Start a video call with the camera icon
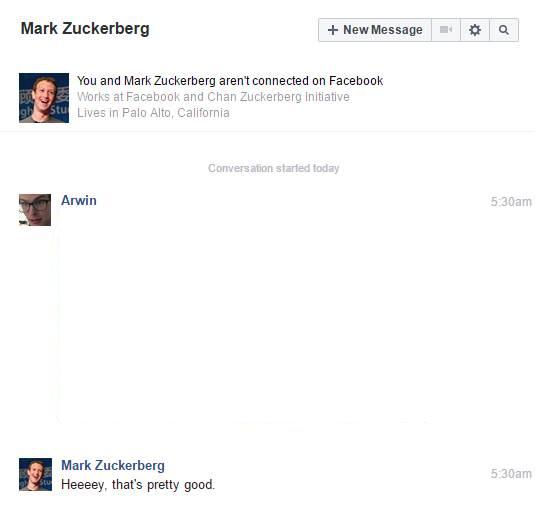The height and width of the screenshot is (528, 539). (x=446, y=30)
